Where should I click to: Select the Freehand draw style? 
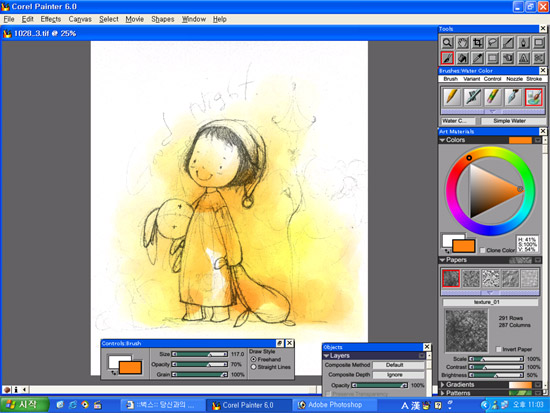pos(254,359)
